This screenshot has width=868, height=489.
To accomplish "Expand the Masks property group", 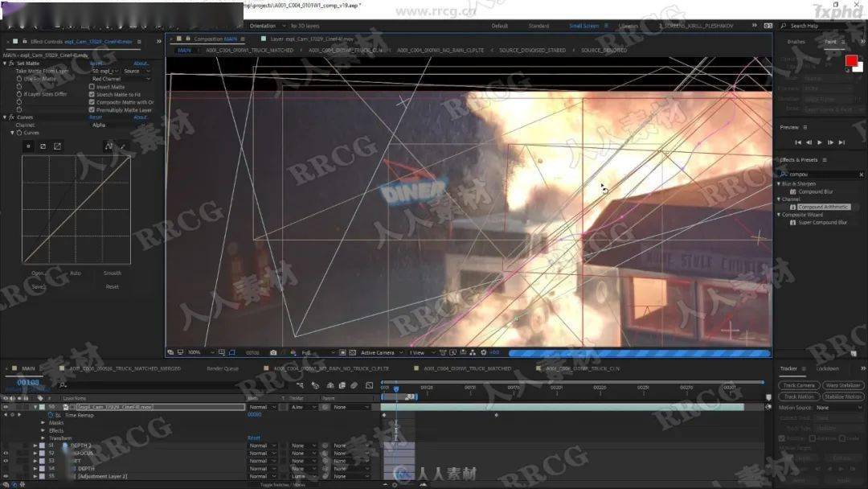I will [x=43, y=422].
